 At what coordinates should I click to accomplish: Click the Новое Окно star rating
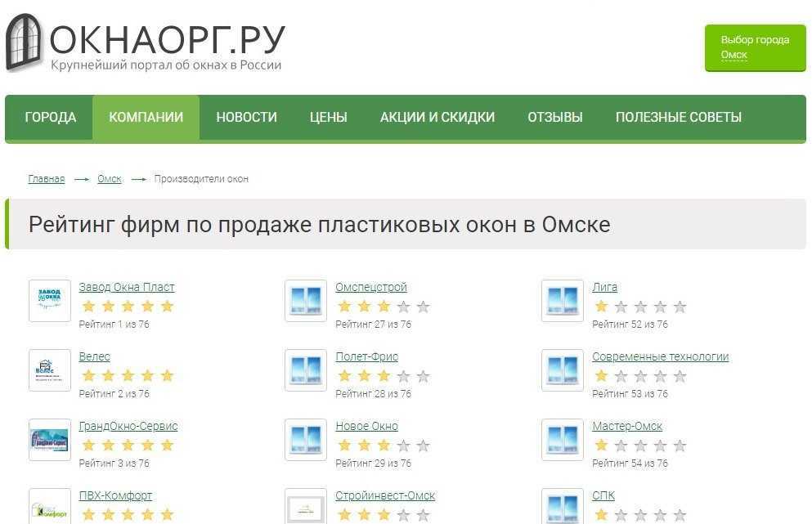coord(384,446)
